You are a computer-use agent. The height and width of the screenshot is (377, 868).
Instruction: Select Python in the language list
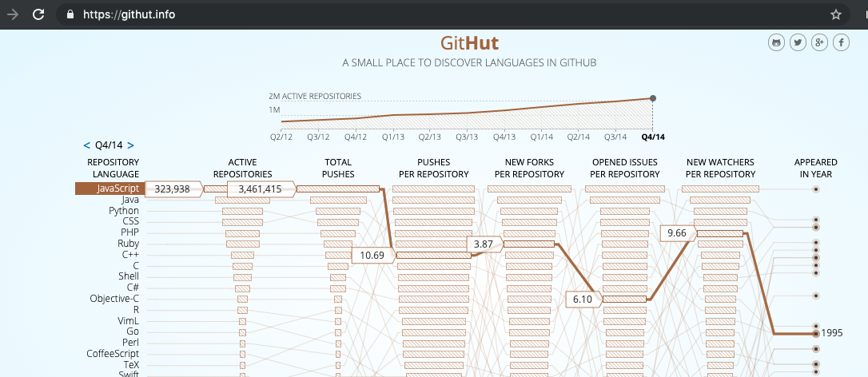[x=124, y=211]
